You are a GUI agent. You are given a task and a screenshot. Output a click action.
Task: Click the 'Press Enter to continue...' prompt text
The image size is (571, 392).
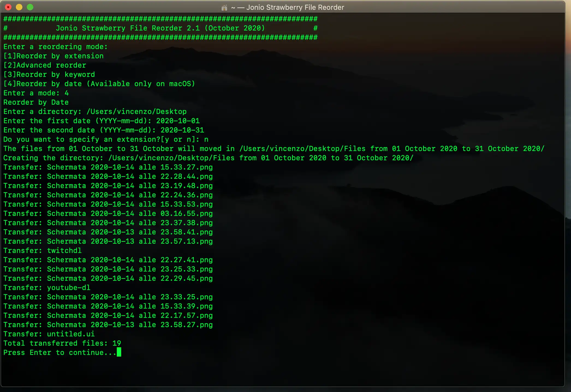coord(60,352)
